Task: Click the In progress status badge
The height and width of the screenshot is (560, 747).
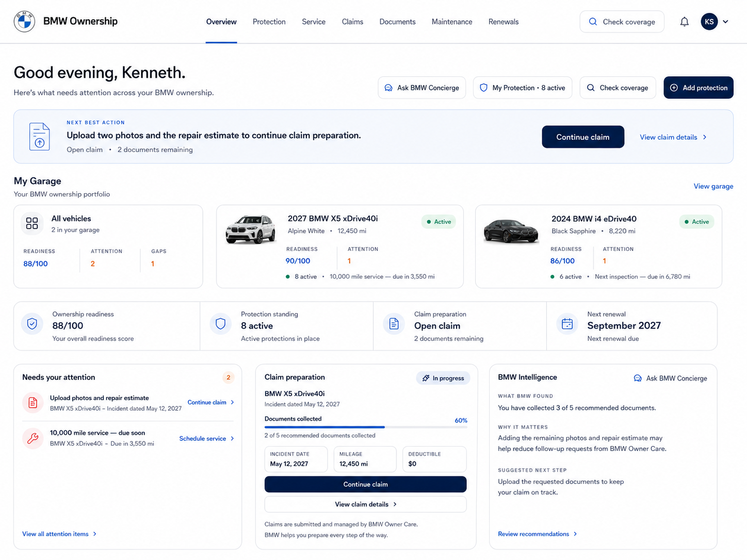Action: [x=443, y=378]
